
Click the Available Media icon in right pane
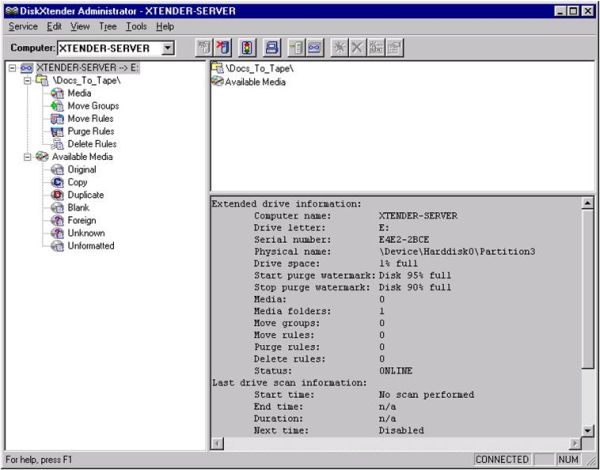click(x=217, y=81)
